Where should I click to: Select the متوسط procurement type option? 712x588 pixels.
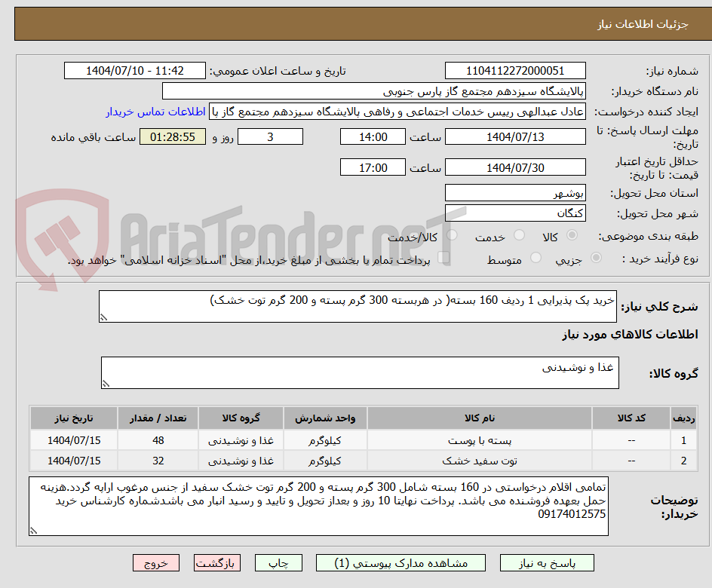pyautogui.click(x=536, y=258)
